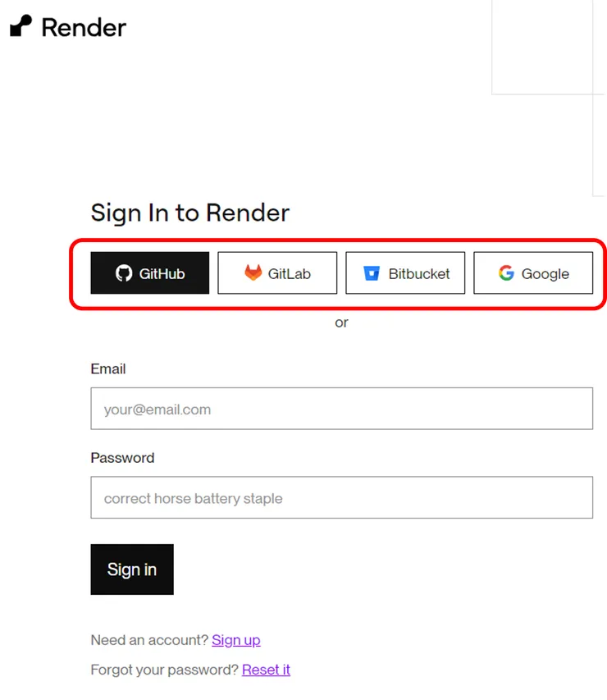Sign in using the GitHub button label
The width and height of the screenshot is (607, 700).
pos(162,273)
